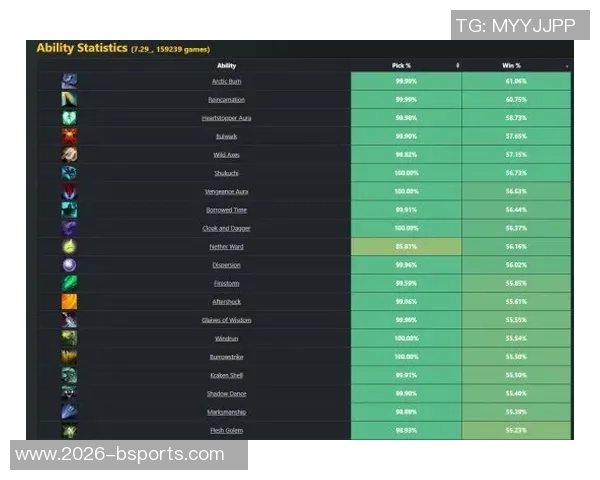Sort table by Win % column

click(x=516, y=65)
